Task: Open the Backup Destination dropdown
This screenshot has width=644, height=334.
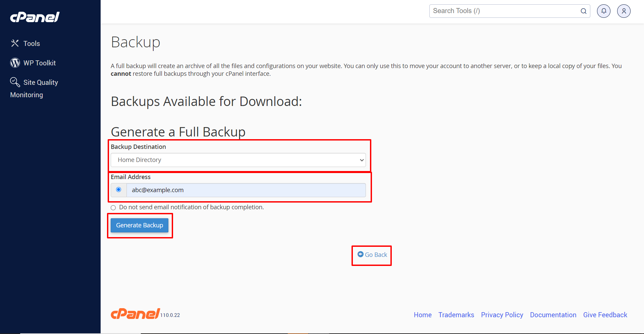Action: point(238,160)
